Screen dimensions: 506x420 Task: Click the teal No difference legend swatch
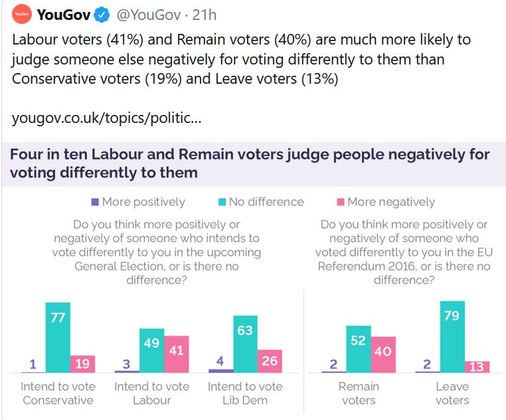click(x=222, y=202)
